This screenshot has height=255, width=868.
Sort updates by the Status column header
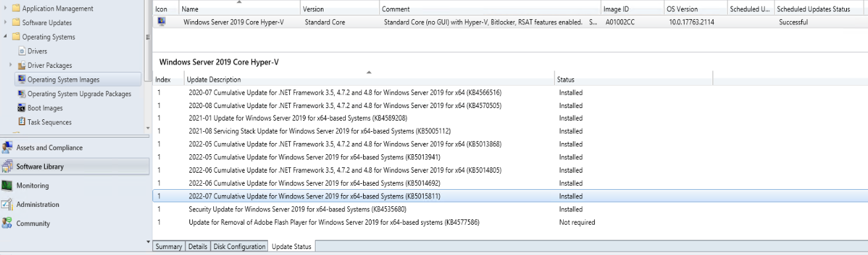[x=634, y=80]
